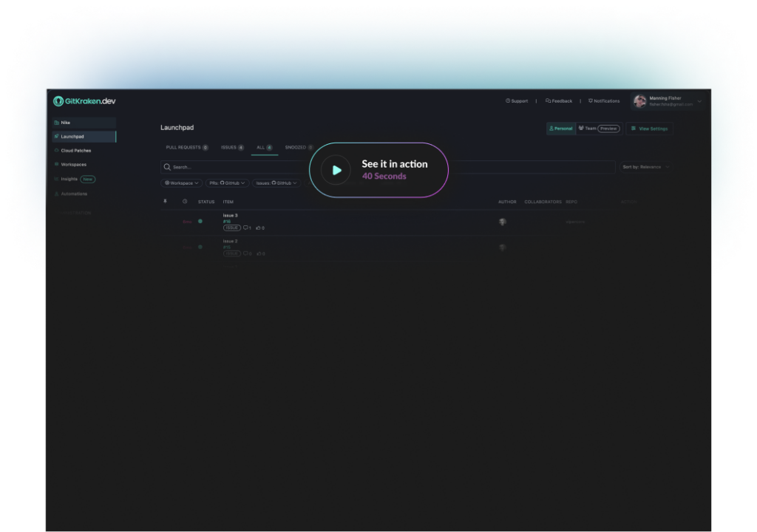The image size is (757, 532).
Task: Switch to the Personal view toggle
Action: pyautogui.click(x=561, y=128)
